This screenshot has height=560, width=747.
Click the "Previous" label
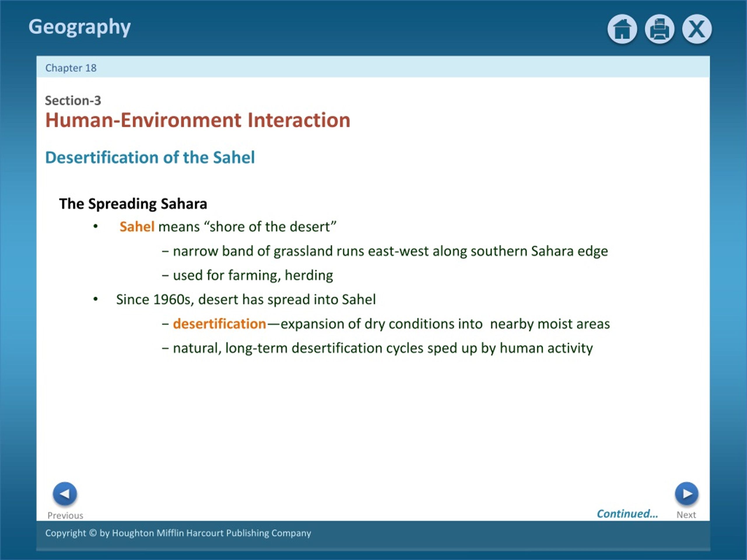[x=65, y=515]
